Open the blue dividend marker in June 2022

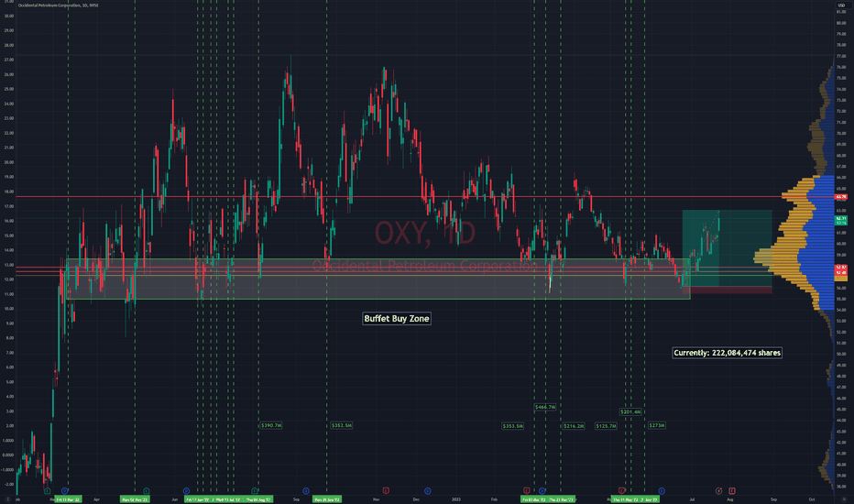tap(186, 491)
